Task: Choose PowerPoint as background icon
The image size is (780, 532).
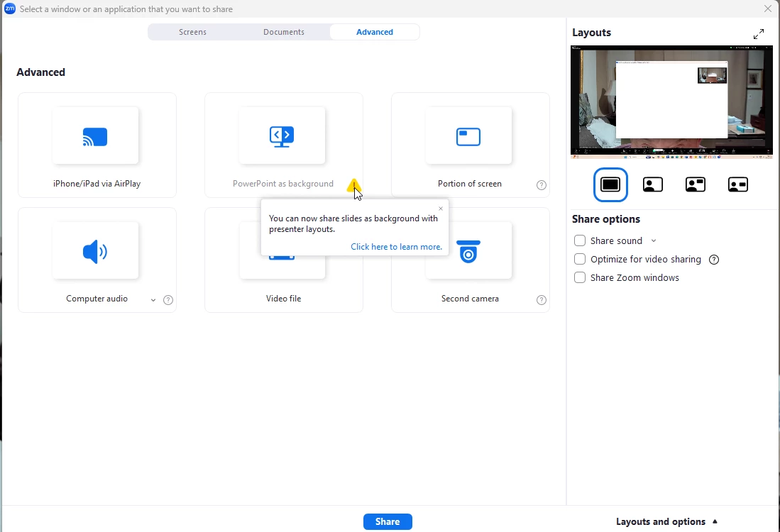Action: (x=282, y=137)
